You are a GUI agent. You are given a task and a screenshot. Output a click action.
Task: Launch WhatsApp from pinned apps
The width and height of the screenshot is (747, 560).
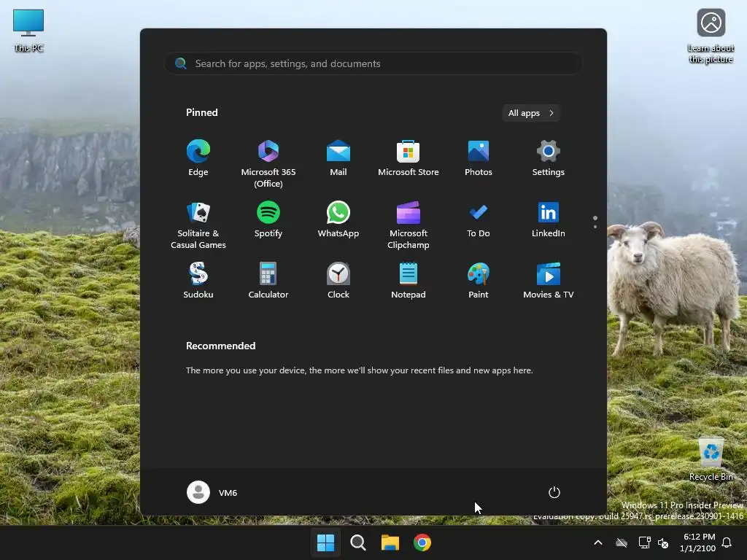coord(338,220)
